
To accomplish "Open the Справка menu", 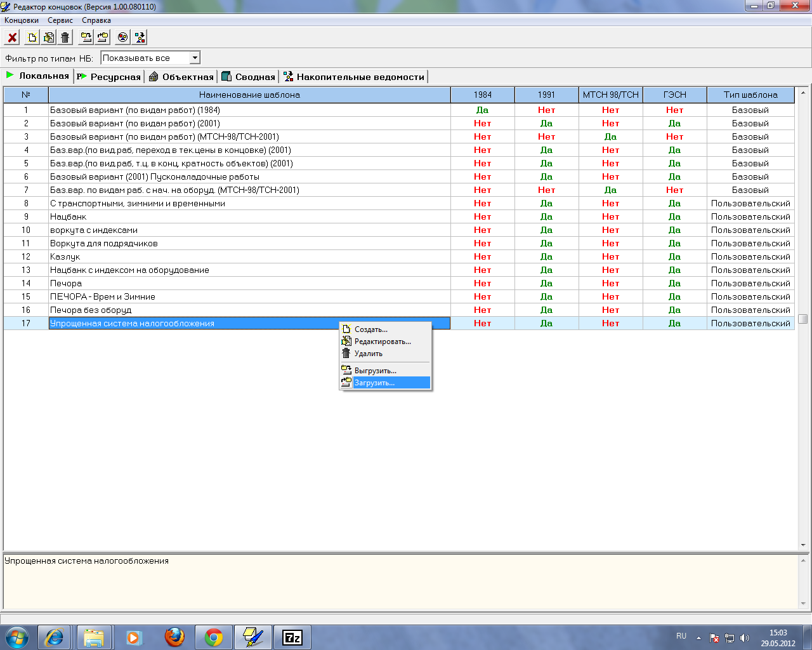I will pos(96,20).
